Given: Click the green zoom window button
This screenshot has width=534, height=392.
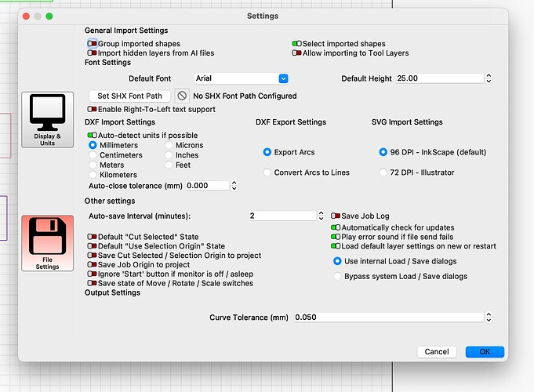Looking at the screenshot, I should click(49, 16).
